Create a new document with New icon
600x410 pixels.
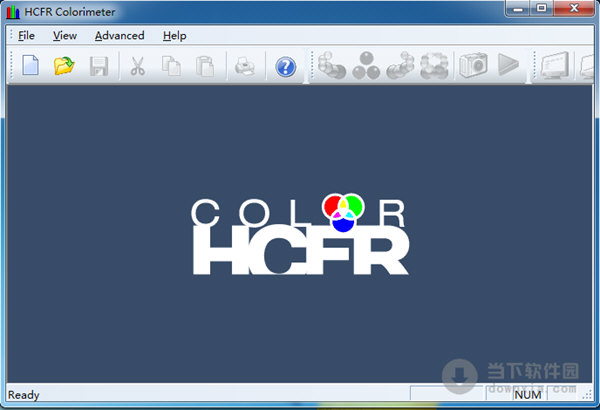tap(30, 65)
